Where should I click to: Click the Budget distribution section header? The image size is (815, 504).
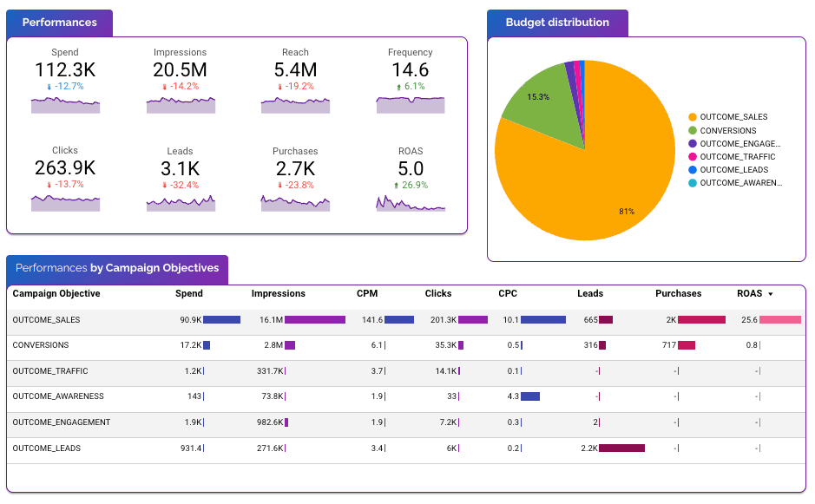[x=557, y=23]
